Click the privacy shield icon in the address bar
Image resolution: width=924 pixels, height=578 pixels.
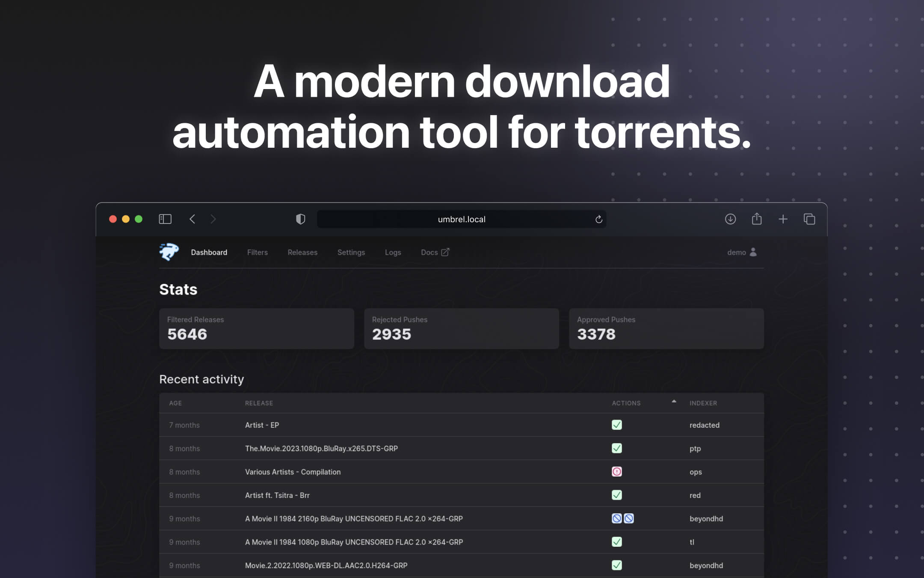click(301, 219)
